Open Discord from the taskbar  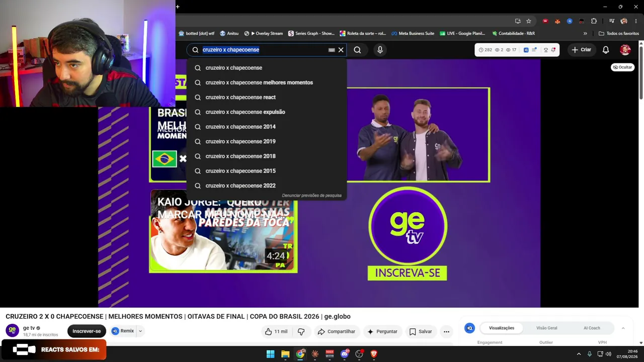pos(345,354)
